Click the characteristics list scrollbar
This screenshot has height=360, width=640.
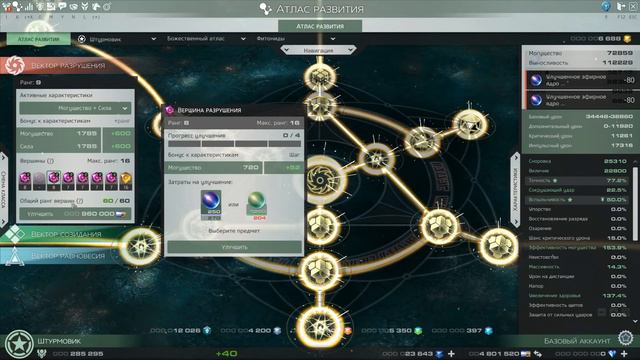click(635, 204)
